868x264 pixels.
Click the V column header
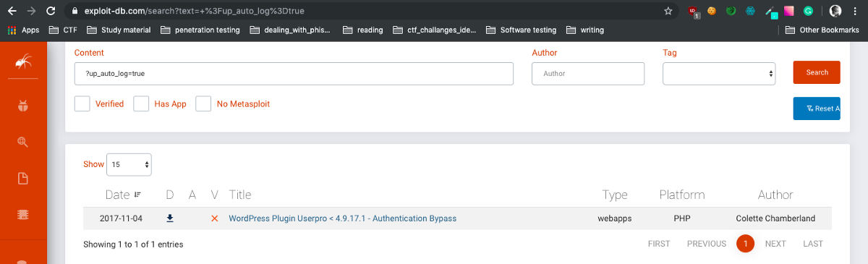[215, 195]
